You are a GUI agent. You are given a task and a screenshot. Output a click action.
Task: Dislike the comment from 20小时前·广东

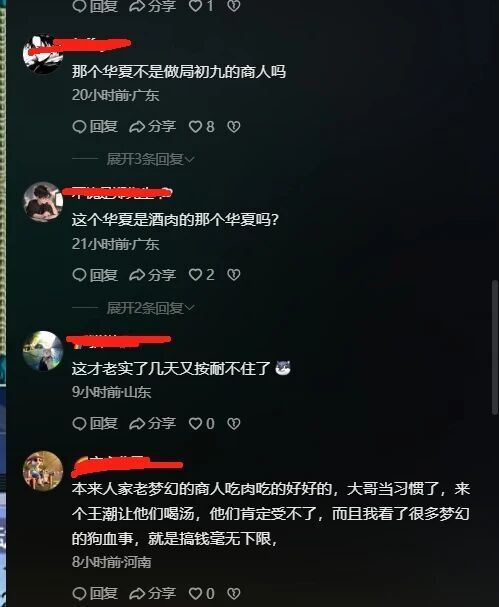tap(233, 127)
